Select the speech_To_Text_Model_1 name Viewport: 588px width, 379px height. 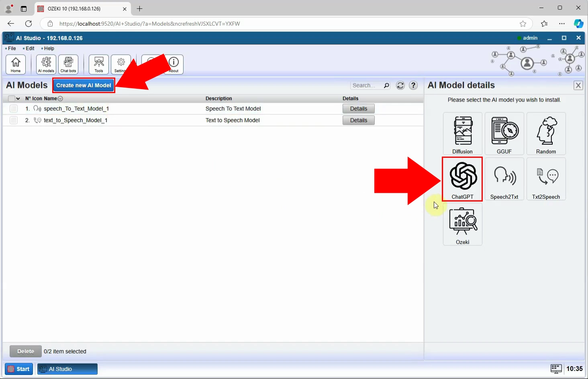pyautogui.click(x=76, y=109)
